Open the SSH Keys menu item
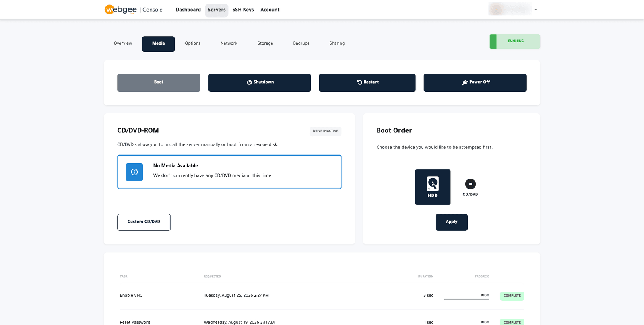 (x=243, y=10)
